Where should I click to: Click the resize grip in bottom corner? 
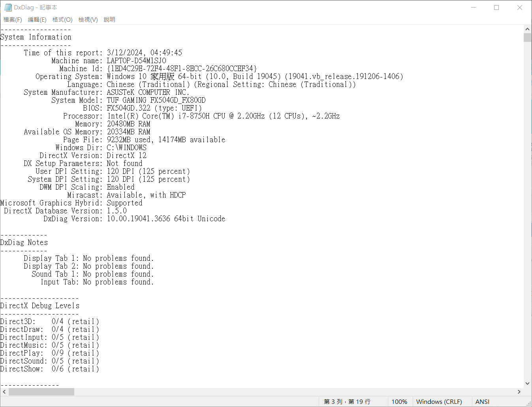coord(529,404)
